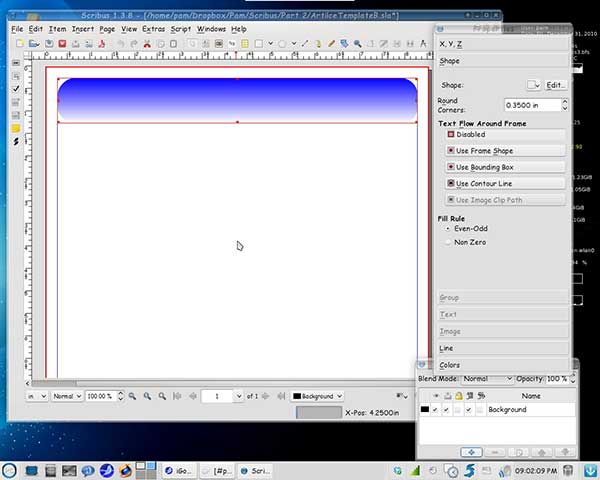Select the Eye Dropper tool
The height and width of the screenshot is (480, 600).
pyautogui.click(x=344, y=44)
